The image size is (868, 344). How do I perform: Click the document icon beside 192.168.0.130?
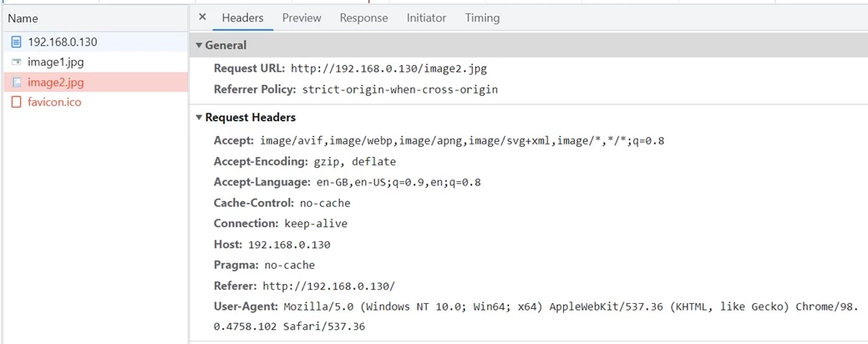click(17, 42)
